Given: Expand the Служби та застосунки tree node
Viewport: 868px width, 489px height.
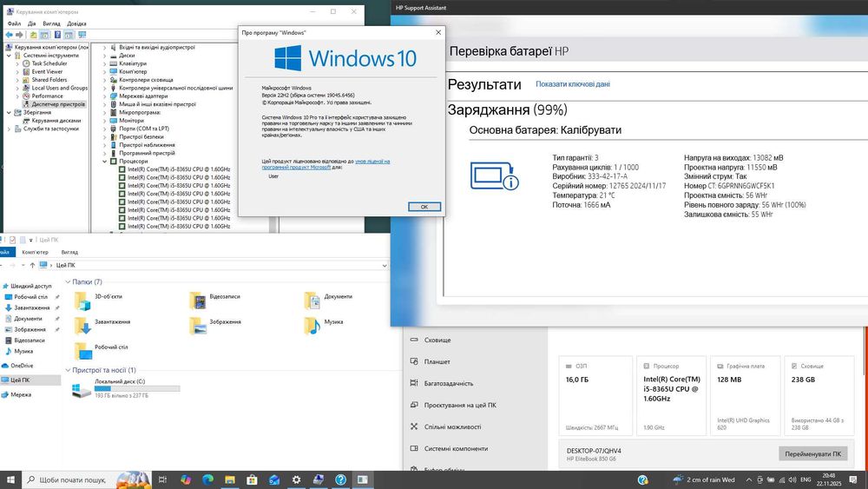Looking at the screenshot, I should 9,129.
